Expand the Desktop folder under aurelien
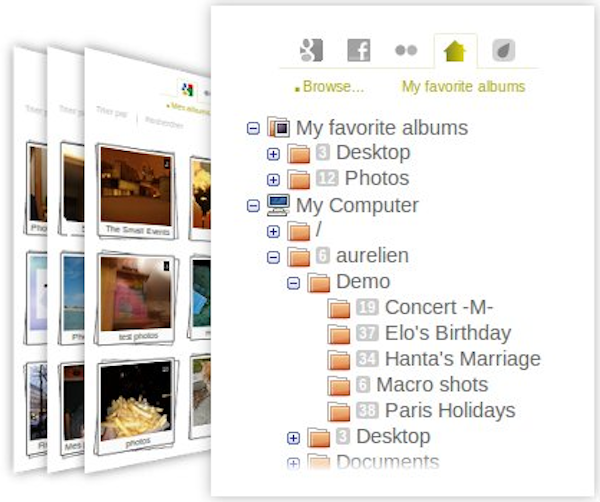The image size is (600, 502). tap(293, 438)
